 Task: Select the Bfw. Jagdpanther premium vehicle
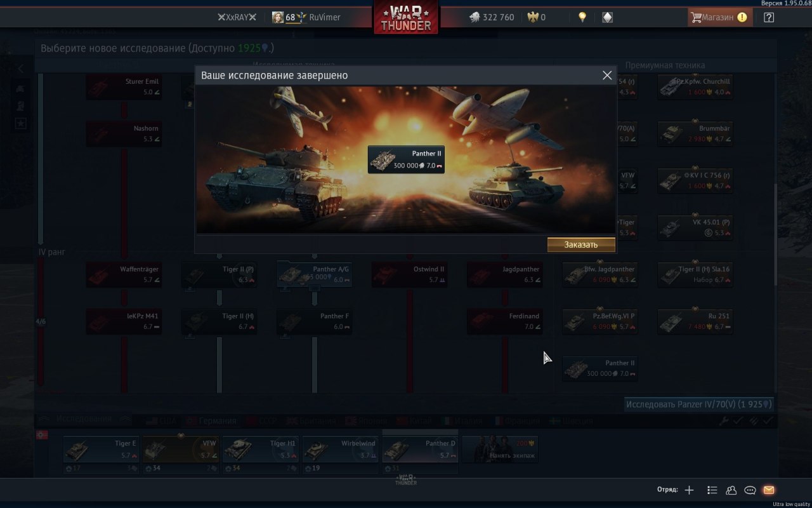tap(599, 274)
